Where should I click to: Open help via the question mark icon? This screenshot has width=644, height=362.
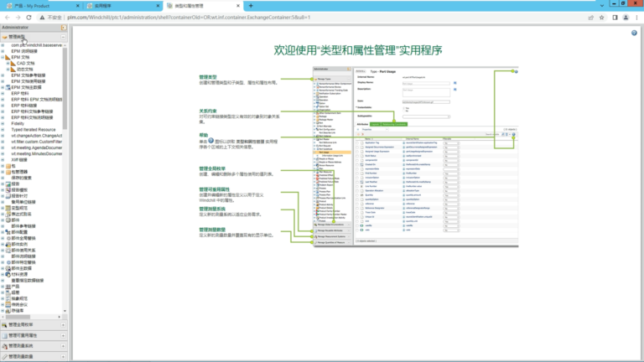tap(634, 33)
